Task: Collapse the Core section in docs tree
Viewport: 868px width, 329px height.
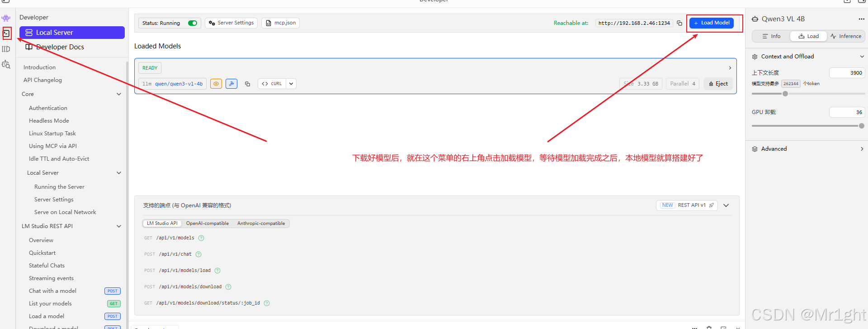Action: click(x=119, y=94)
